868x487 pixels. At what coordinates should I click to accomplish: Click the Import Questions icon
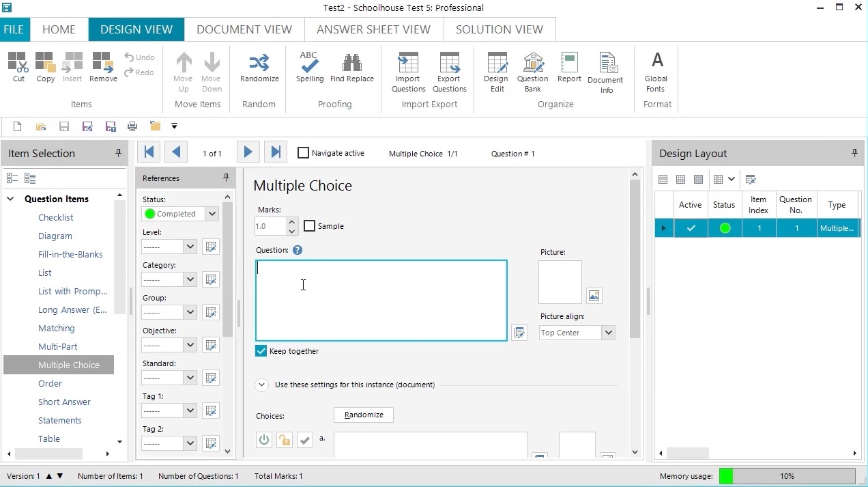click(x=408, y=72)
